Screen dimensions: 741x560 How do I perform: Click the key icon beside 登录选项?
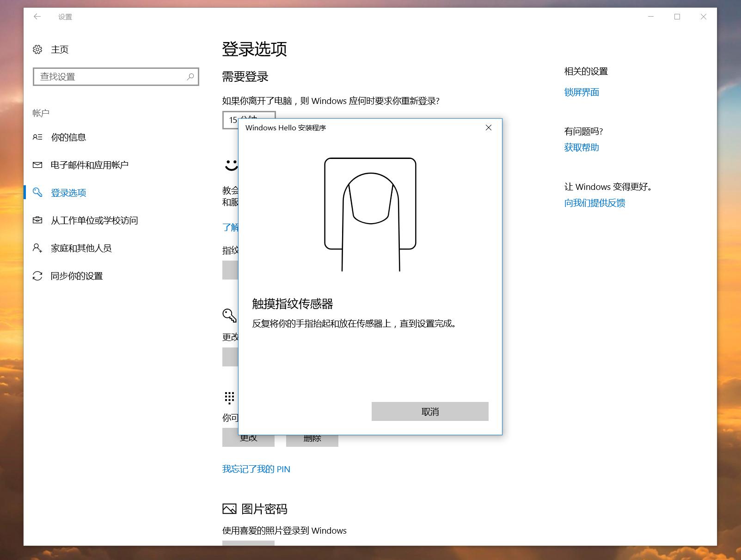click(37, 192)
